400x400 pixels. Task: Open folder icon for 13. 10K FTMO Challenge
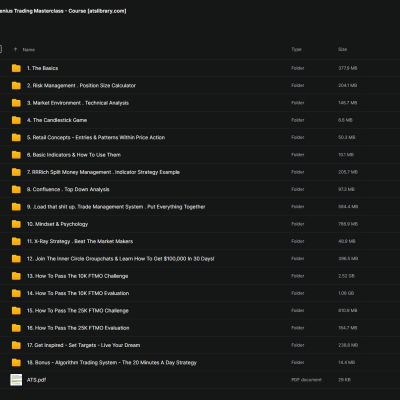click(16, 276)
